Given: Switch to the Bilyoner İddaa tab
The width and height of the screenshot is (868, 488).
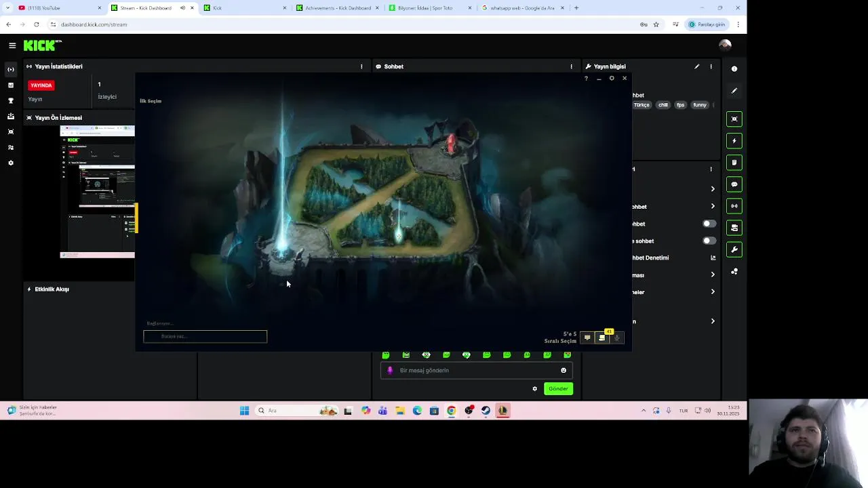Looking at the screenshot, I should pos(430,8).
